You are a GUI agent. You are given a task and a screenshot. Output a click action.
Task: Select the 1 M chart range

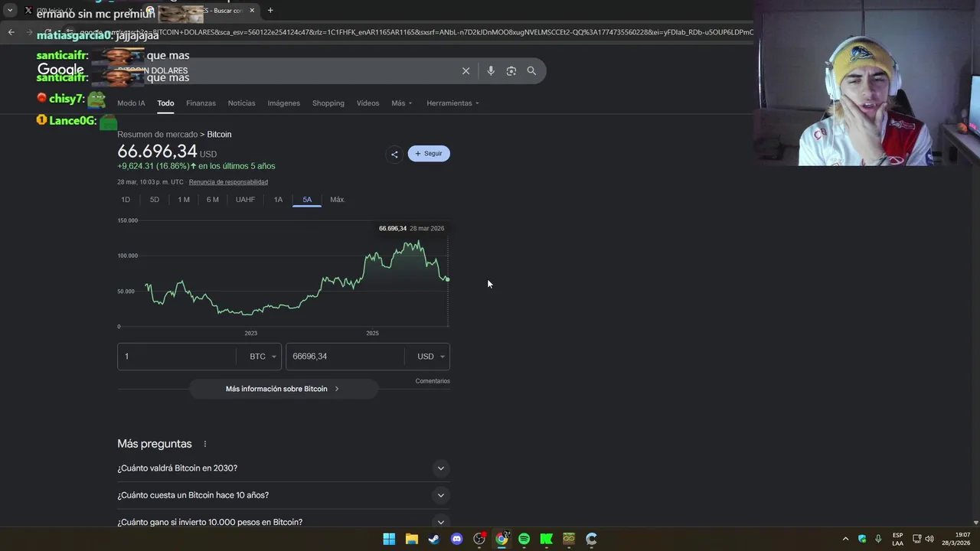[x=184, y=200]
